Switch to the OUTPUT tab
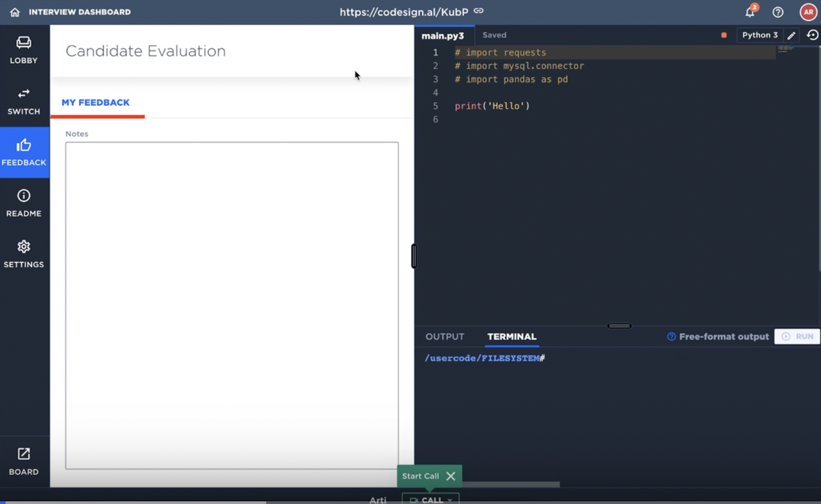The image size is (821, 504). tap(445, 337)
